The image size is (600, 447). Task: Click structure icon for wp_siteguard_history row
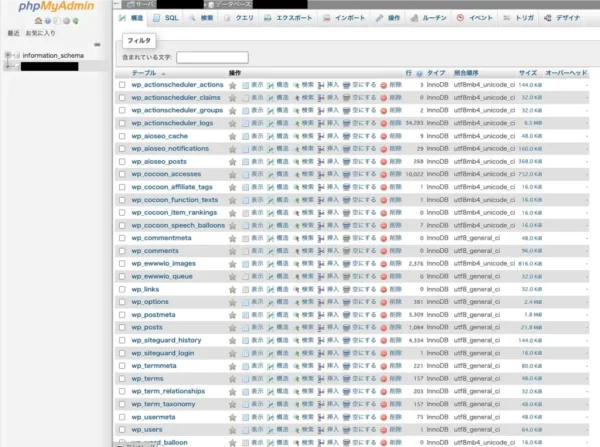point(271,341)
